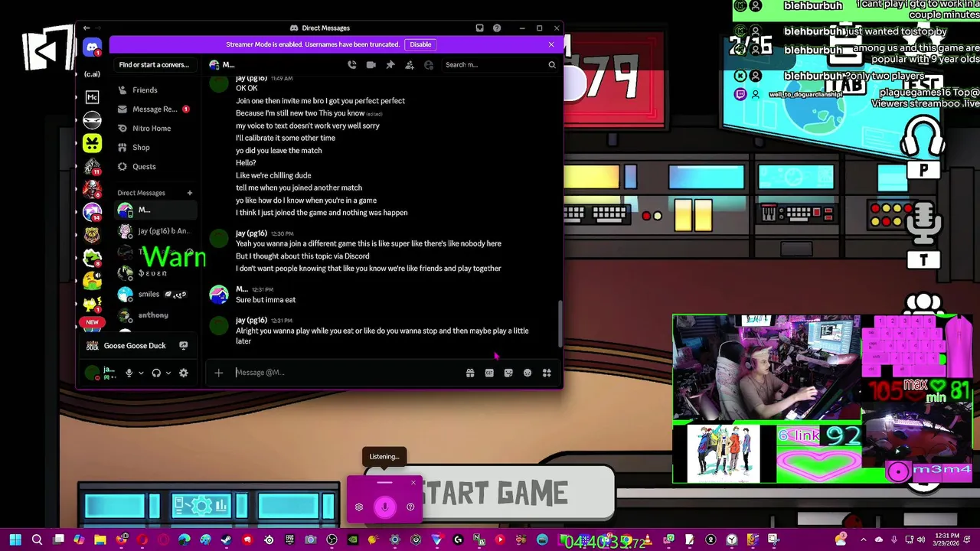Add friends to DM icon
This screenshot has width=980, height=551.
coord(410,65)
